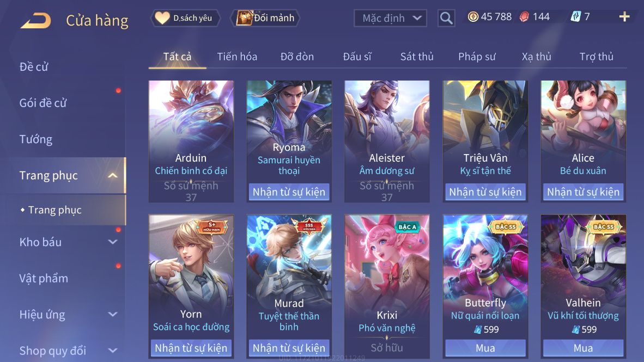Tap the blue voucher currency icon
This screenshot has width=644, height=362.
point(576,17)
